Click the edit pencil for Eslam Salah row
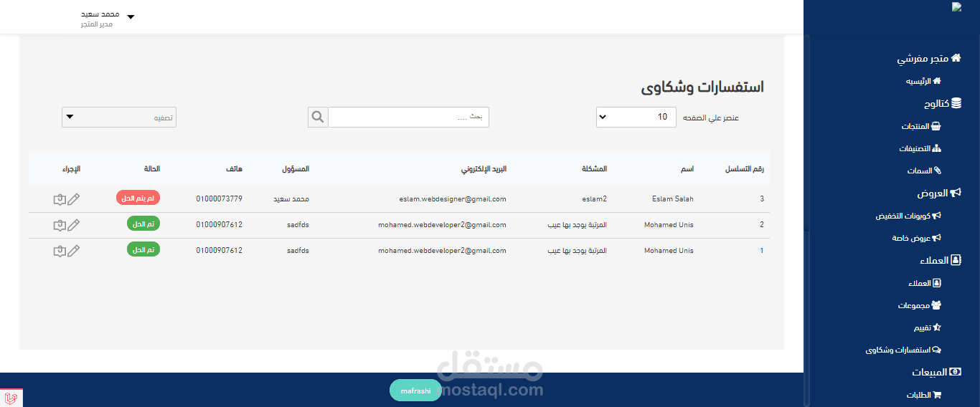Viewport: 980px width, 407px height. click(x=73, y=199)
